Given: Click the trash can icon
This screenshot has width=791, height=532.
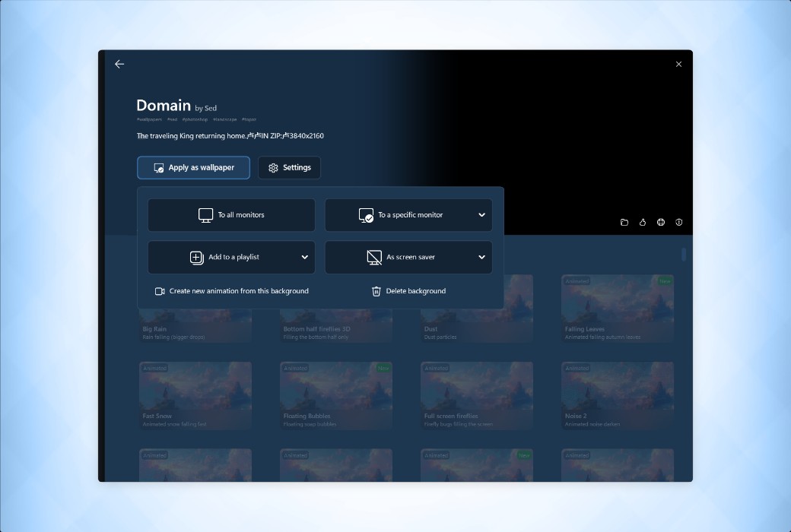Looking at the screenshot, I should [x=376, y=291].
